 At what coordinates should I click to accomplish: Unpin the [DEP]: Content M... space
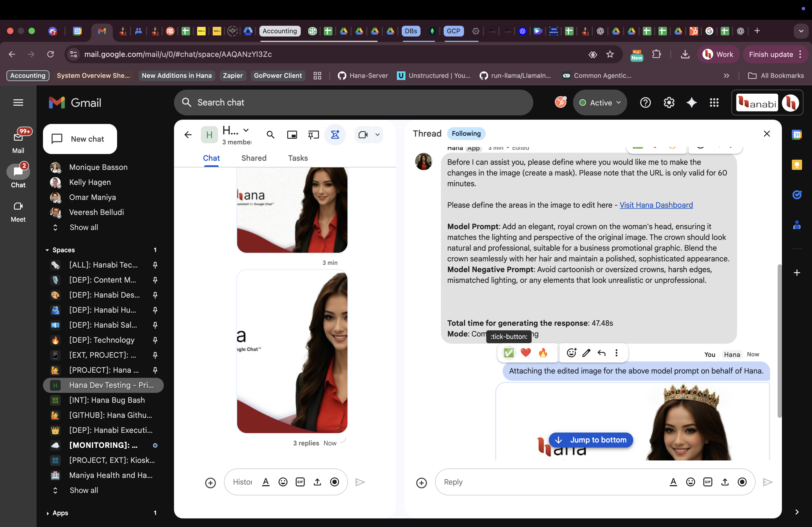(155, 280)
